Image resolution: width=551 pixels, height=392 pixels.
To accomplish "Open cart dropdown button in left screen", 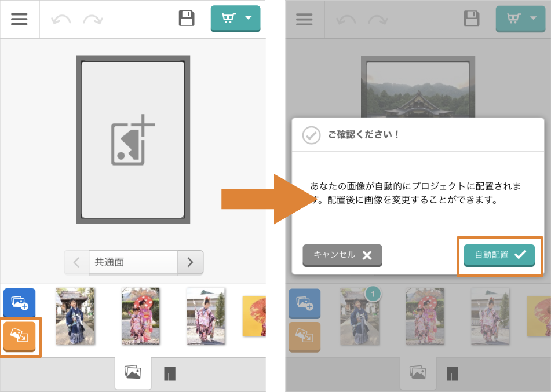I will click(235, 19).
